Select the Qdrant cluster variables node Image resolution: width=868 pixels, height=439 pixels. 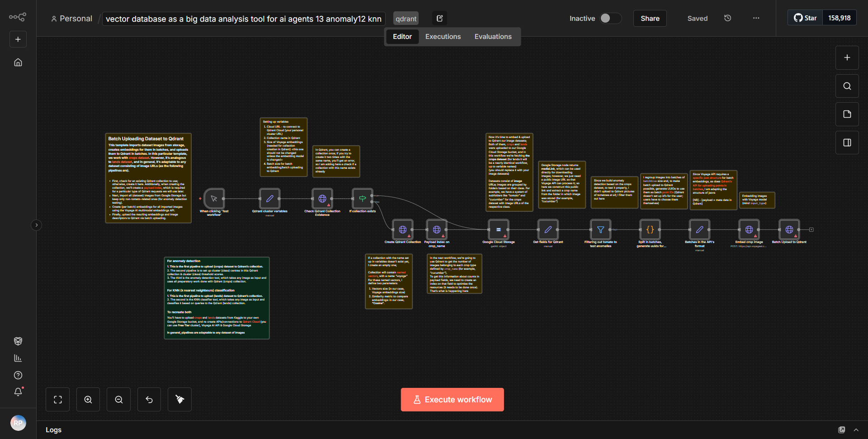pyautogui.click(x=270, y=199)
